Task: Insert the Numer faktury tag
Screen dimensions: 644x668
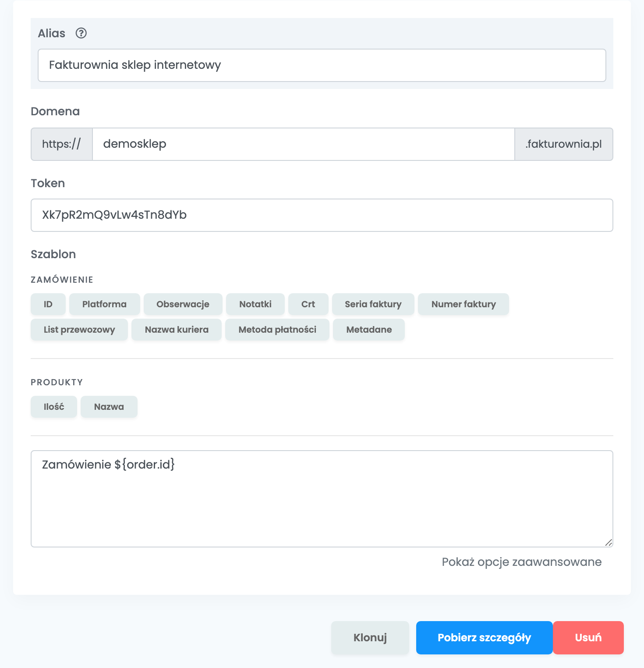Action: pos(464,304)
